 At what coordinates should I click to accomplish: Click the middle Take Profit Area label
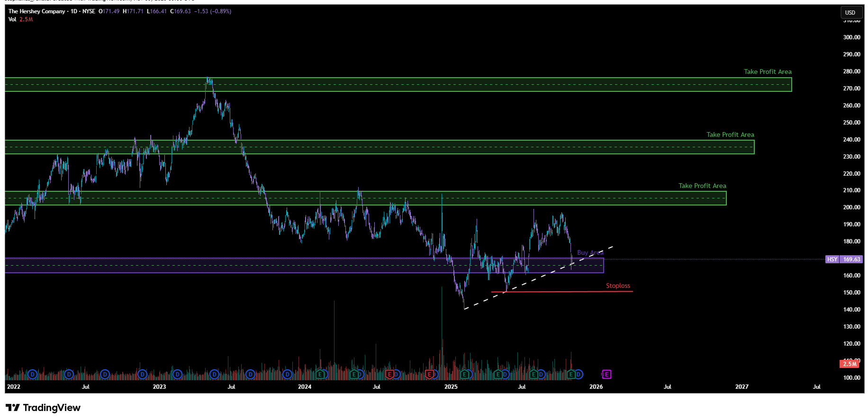point(730,135)
